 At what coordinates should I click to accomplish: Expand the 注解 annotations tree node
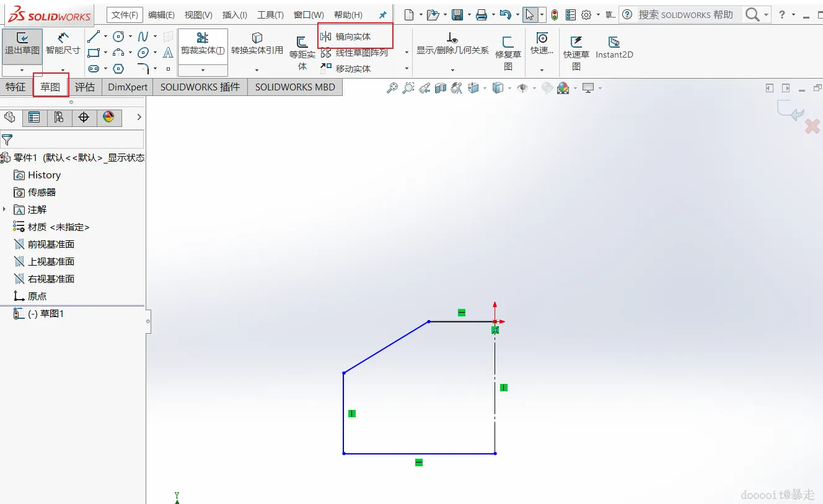4,209
